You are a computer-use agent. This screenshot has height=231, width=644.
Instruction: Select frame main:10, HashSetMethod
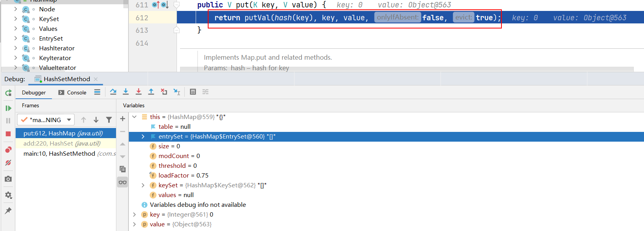tap(66, 154)
